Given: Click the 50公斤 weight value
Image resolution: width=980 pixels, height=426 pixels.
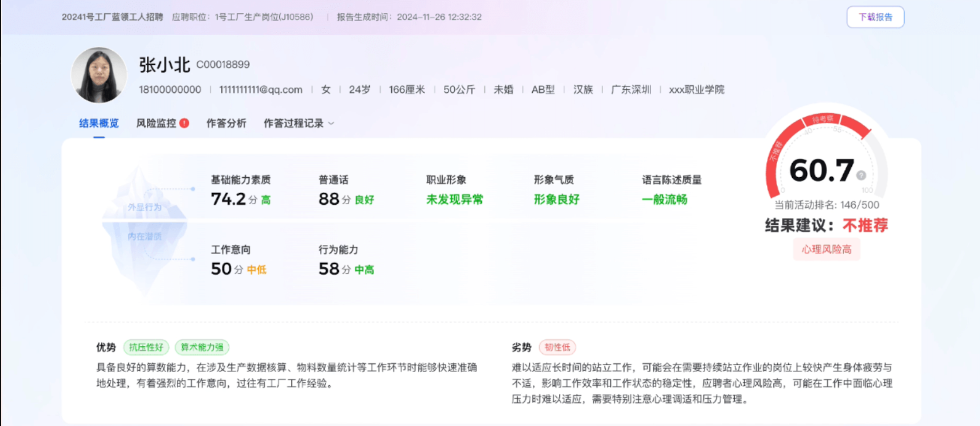Looking at the screenshot, I should (x=459, y=90).
